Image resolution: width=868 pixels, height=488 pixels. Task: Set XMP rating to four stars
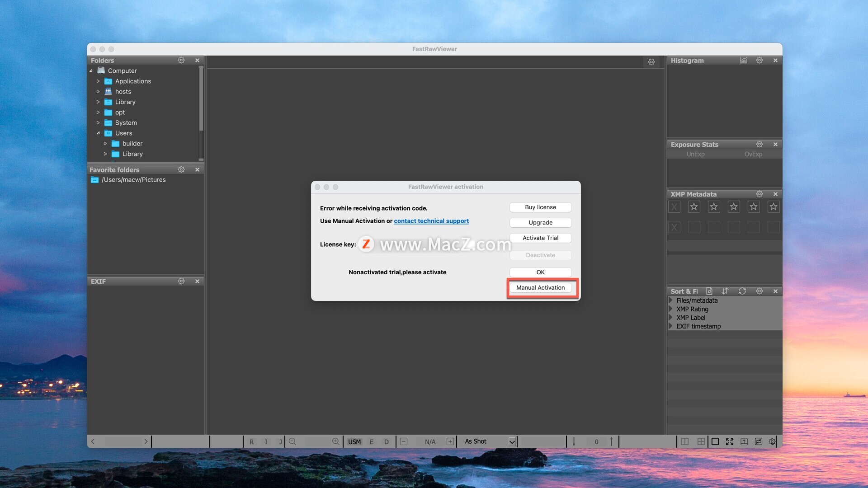click(754, 207)
